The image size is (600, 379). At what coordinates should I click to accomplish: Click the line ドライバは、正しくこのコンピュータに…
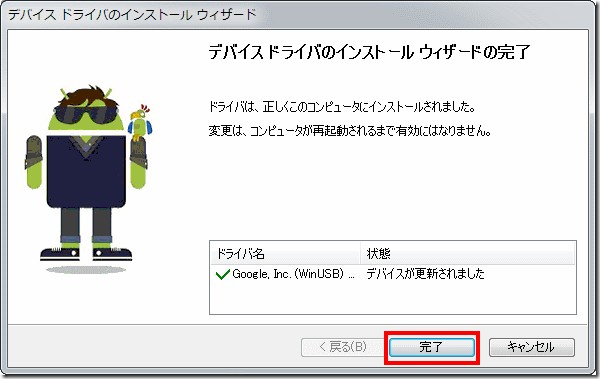point(342,107)
